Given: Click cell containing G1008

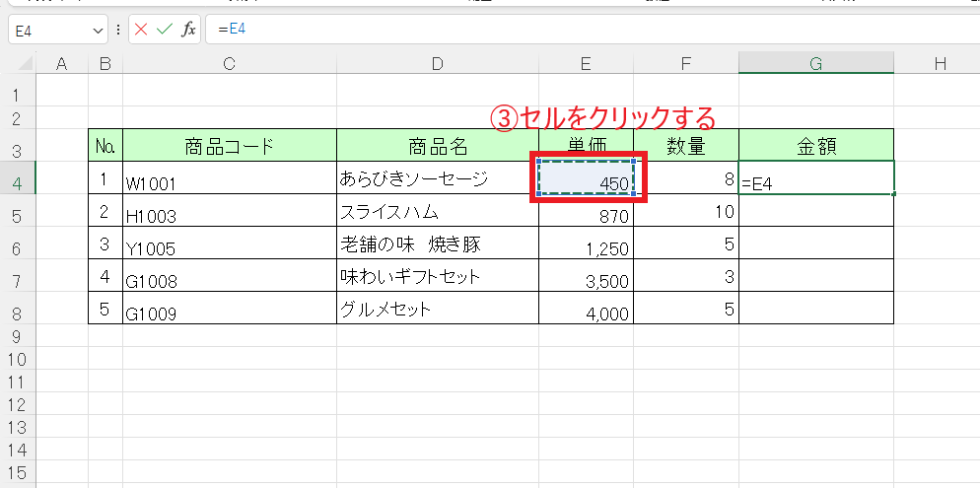Looking at the screenshot, I should 230,275.
